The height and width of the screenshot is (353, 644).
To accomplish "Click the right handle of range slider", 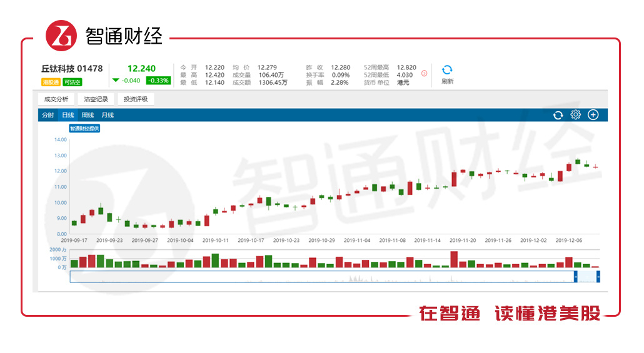I will [598, 277].
